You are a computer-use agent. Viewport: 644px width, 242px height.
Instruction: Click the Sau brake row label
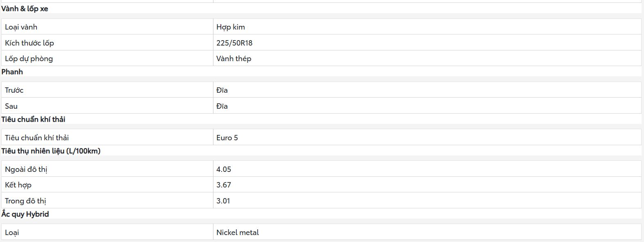(11, 106)
